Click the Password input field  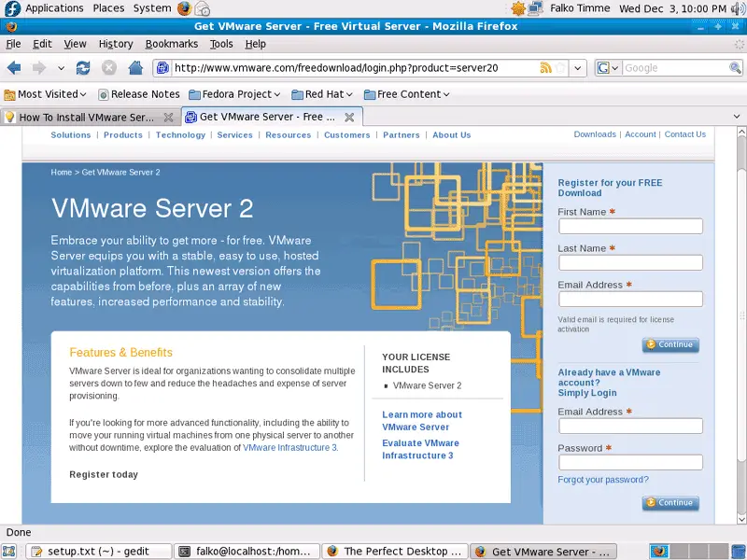(630, 462)
